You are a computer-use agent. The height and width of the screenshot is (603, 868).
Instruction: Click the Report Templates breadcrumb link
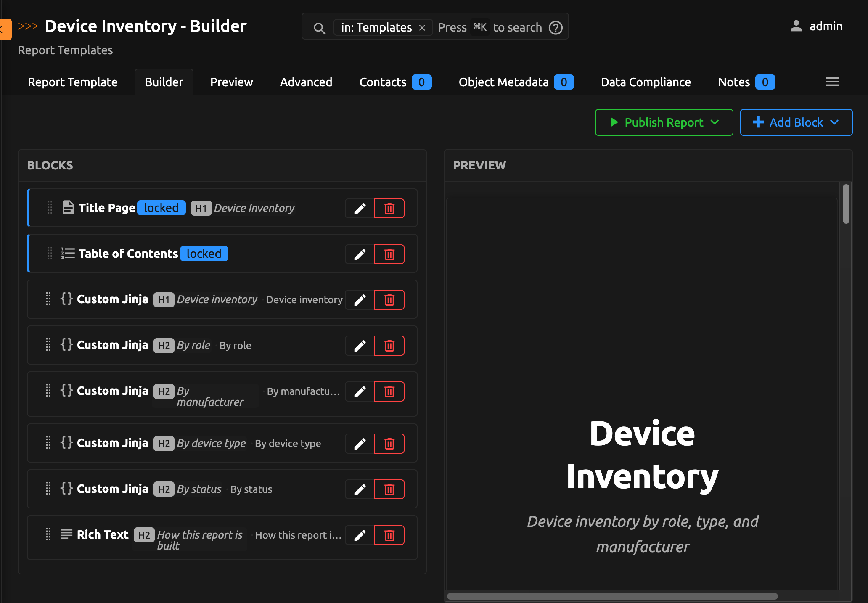(x=65, y=50)
